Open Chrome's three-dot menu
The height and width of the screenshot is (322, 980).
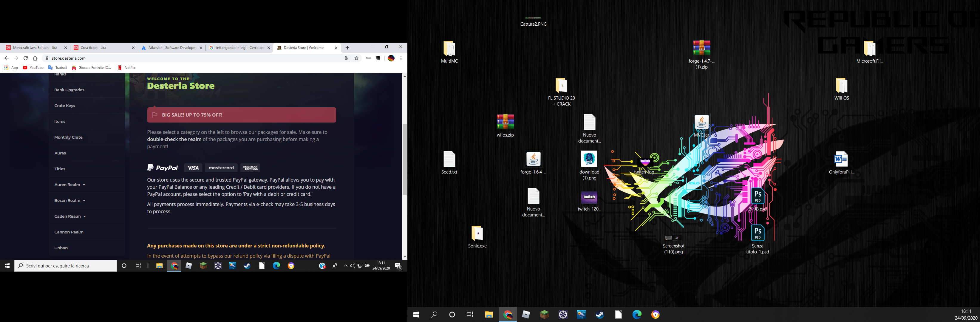(401, 58)
